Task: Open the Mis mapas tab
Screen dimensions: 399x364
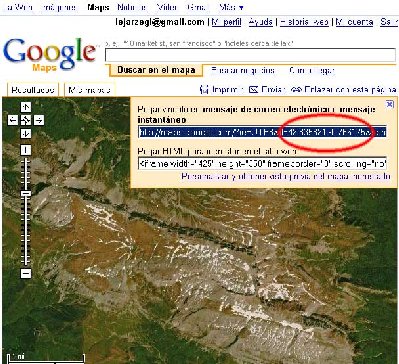Action: pos(89,90)
